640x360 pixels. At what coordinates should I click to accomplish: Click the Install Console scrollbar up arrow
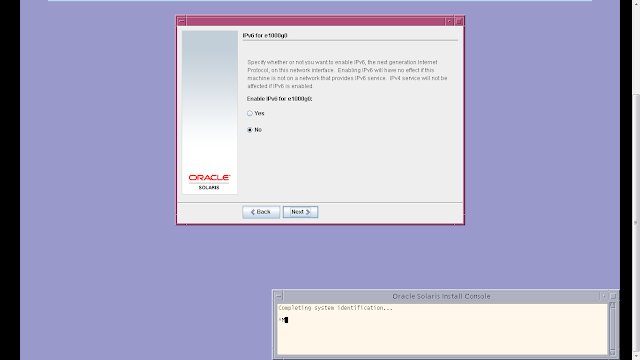pyautogui.click(x=612, y=306)
